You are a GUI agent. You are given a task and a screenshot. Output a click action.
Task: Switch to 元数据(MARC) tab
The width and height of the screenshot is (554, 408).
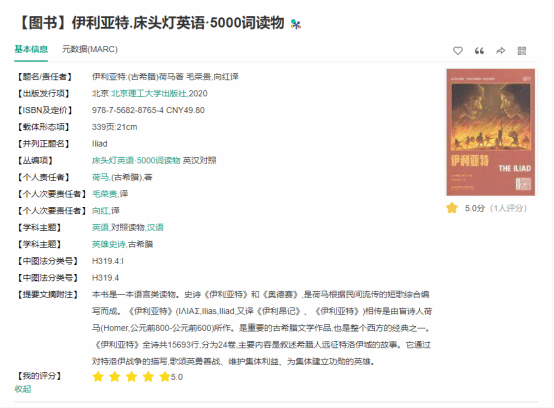point(90,49)
